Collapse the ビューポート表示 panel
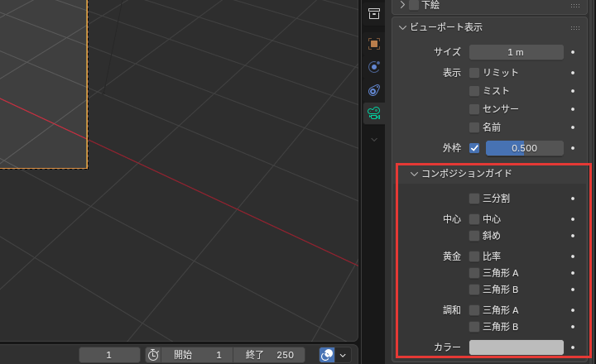This screenshot has width=596, height=364. 402,27
